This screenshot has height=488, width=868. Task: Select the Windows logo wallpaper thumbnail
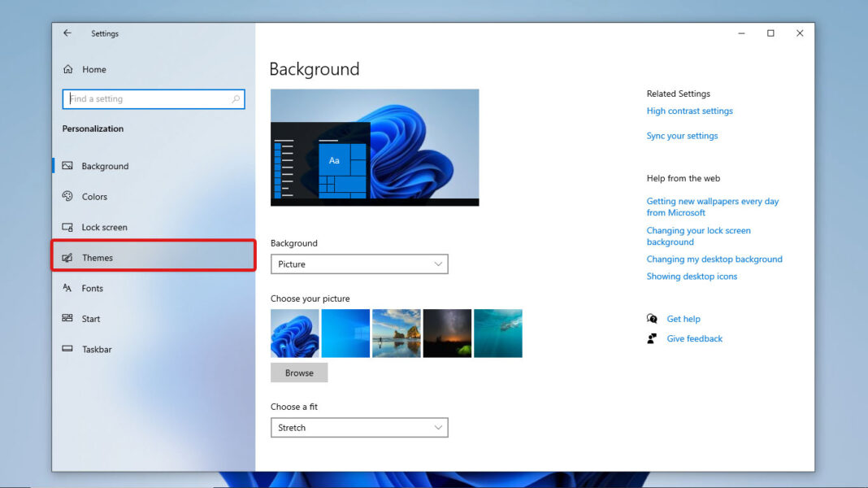tap(345, 333)
